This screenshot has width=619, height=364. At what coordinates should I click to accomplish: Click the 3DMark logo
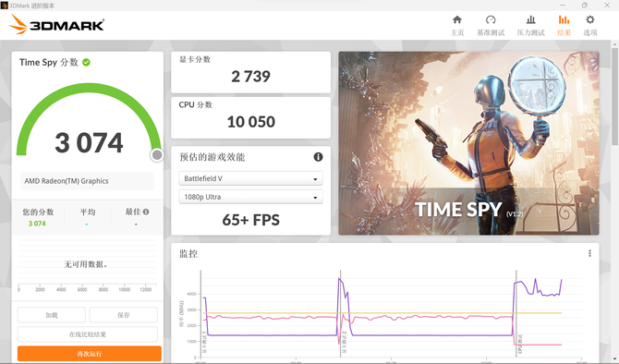pyautogui.click(x=56, y=24)
